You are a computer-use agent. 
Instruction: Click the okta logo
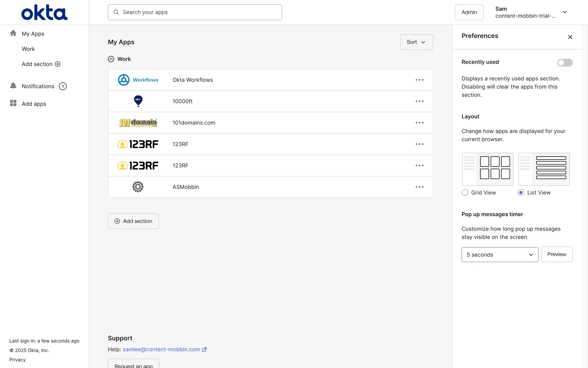[x=44, y=13]
